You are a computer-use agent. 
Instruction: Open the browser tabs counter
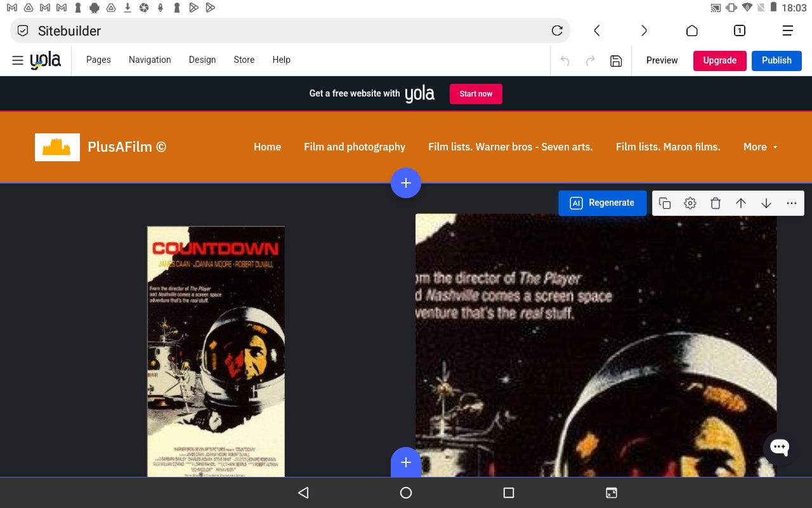tap(740, 30)
